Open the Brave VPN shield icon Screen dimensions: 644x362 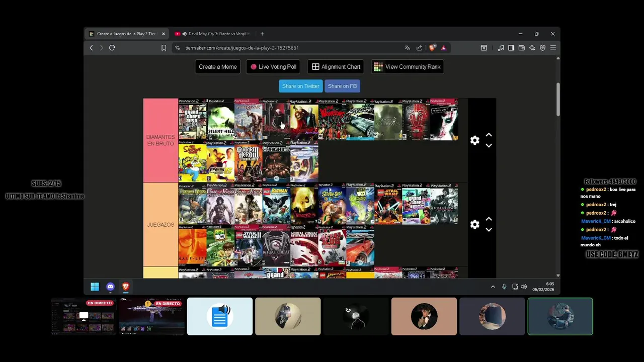click(x=542, y=48)
